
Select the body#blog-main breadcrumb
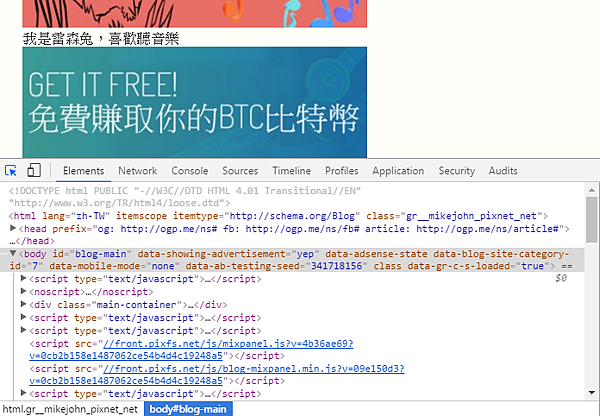click(188, 409)
